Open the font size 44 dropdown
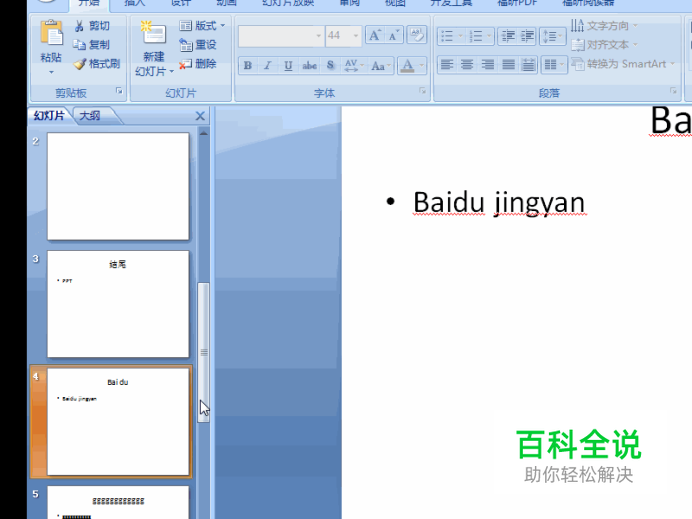Screen dimensions: 692x519 (x=356, y=36)
